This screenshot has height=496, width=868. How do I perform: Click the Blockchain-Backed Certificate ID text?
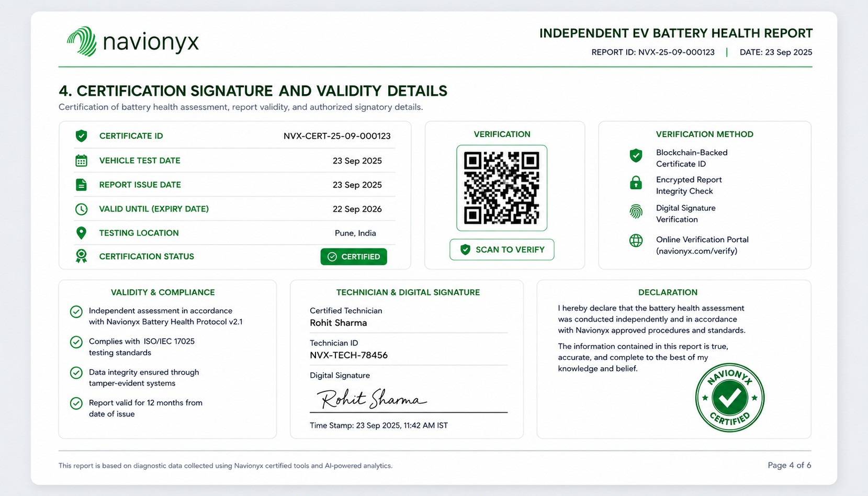(692, 158)
